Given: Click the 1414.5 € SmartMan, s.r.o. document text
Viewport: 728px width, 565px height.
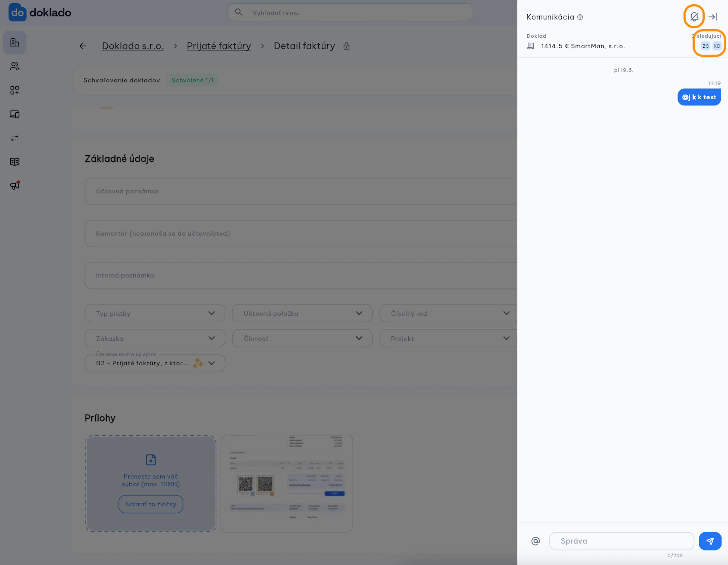Looking at the screenshot, I should tap(583, 46).
